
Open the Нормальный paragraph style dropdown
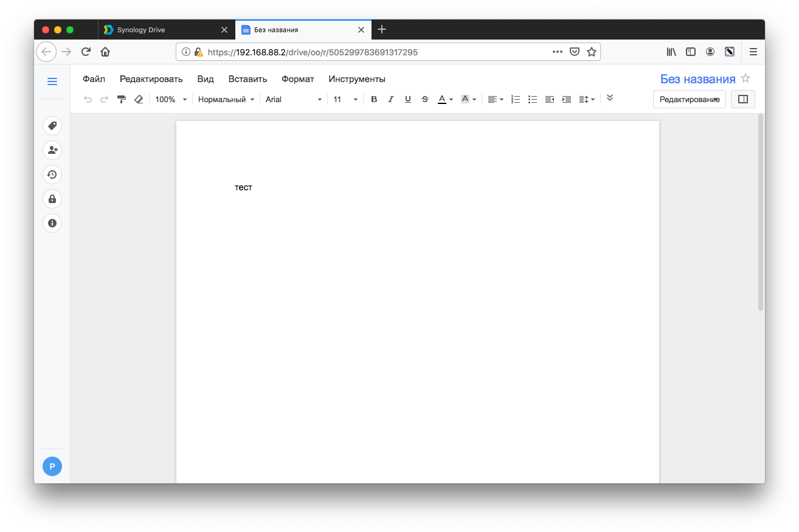coord(226,99)
